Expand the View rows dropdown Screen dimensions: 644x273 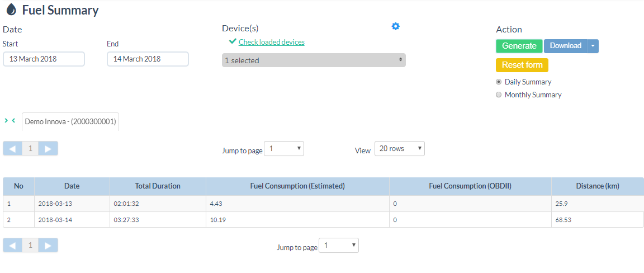point(399,149)
